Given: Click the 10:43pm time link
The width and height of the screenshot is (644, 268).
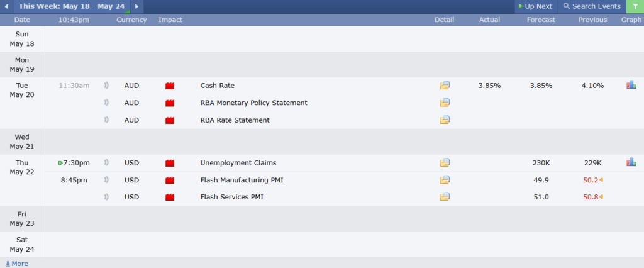Looking at the screenshot, I should [x=74, y=20].
